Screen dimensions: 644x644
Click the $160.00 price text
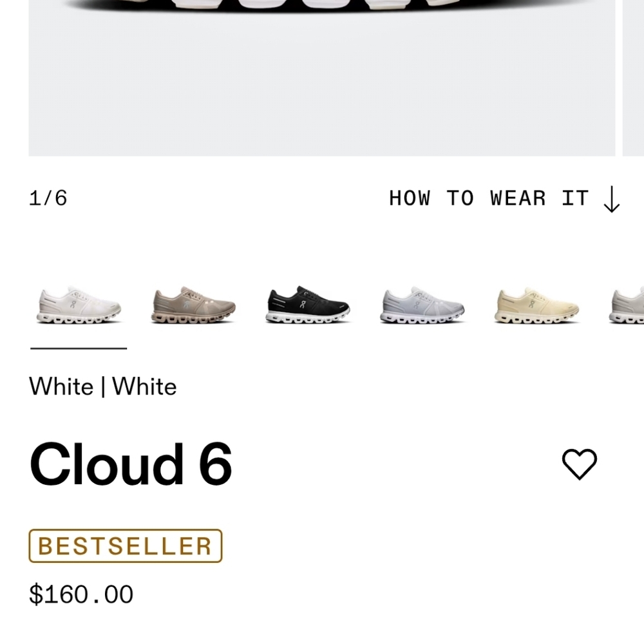(x=80, y=593)
